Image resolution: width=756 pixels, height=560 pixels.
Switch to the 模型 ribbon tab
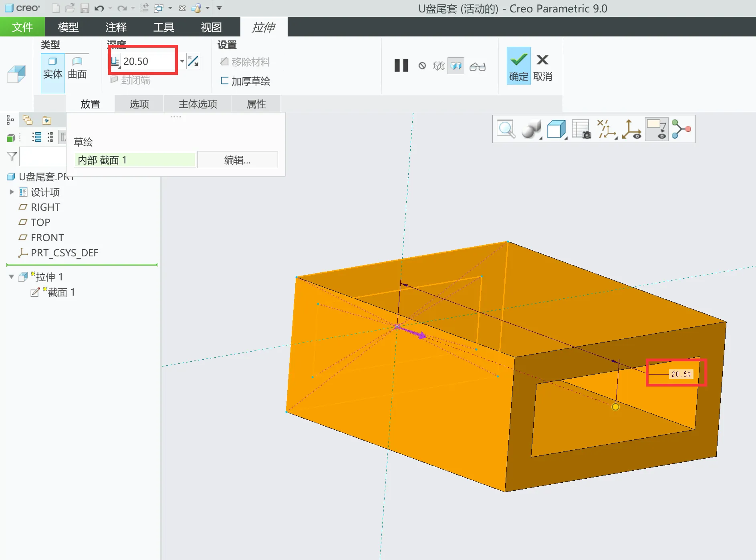point(68,27)
